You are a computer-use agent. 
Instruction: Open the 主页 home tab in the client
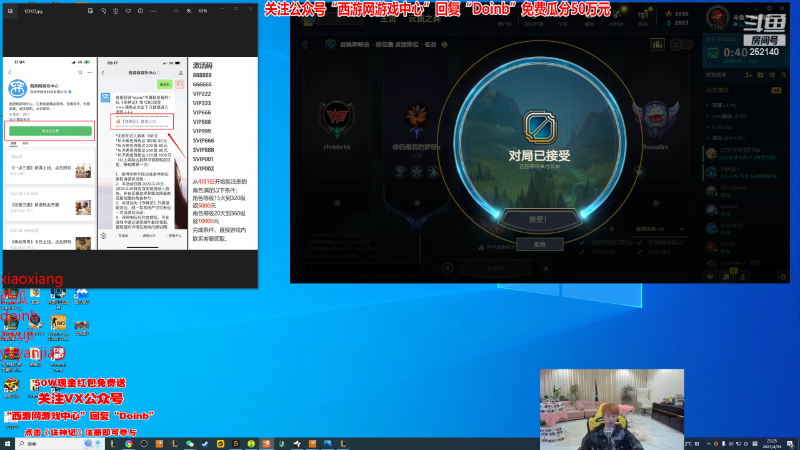pyautogui.click(x=388, y=19)
